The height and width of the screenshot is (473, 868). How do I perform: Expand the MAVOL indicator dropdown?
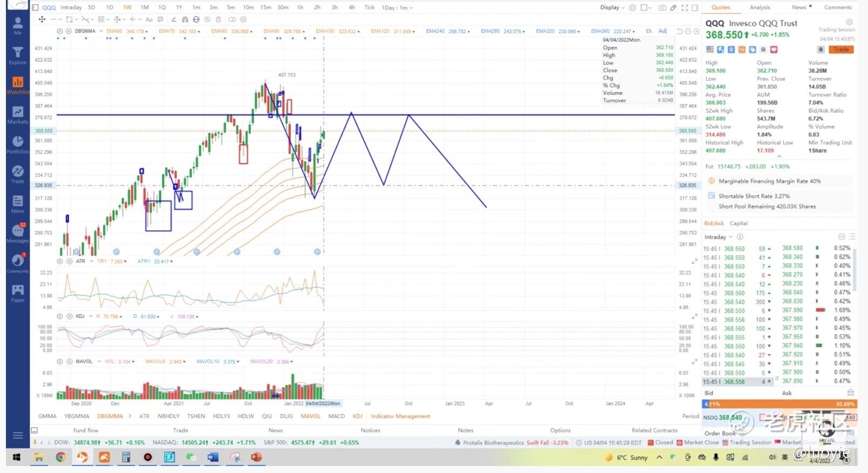(99, 361)
